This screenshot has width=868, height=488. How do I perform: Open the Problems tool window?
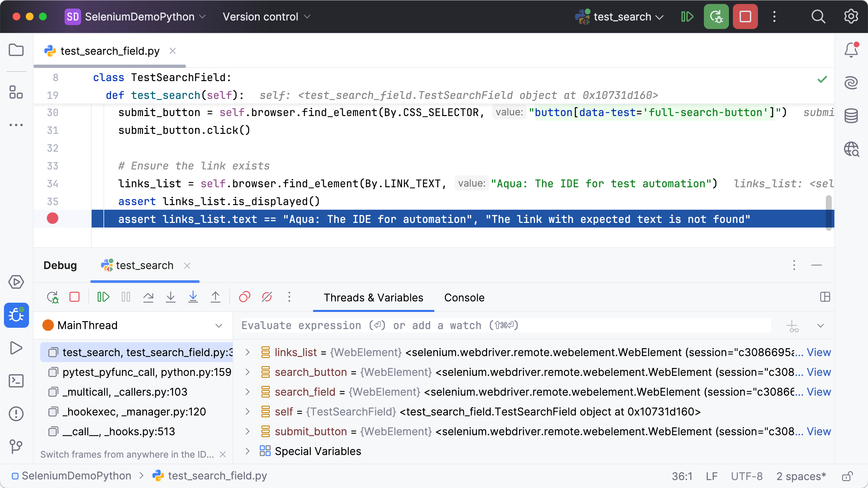[x=16, y=414]
